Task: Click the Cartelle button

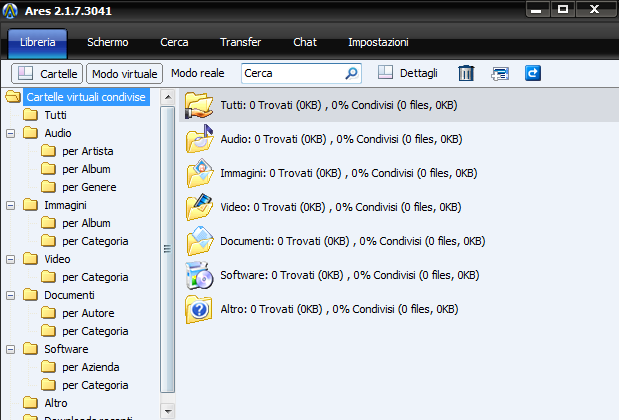Action: (47, 74)
